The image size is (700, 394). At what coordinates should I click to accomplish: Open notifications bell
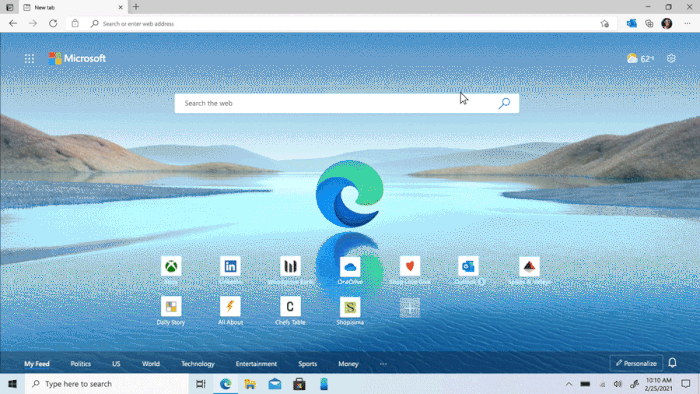[672, 363]
